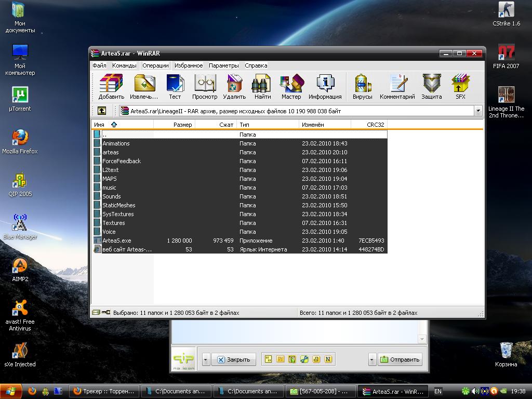Sort by the Размер column header
532x399 pixels.
point(174,125)
